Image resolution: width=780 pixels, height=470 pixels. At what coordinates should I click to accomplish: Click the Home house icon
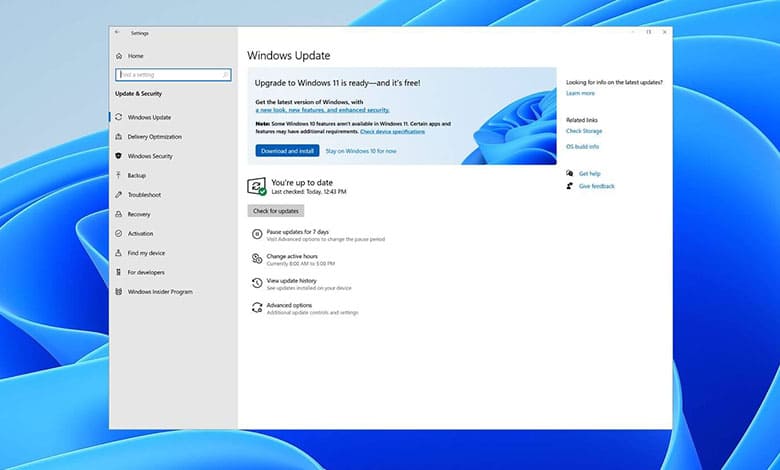tap(119, 56)
